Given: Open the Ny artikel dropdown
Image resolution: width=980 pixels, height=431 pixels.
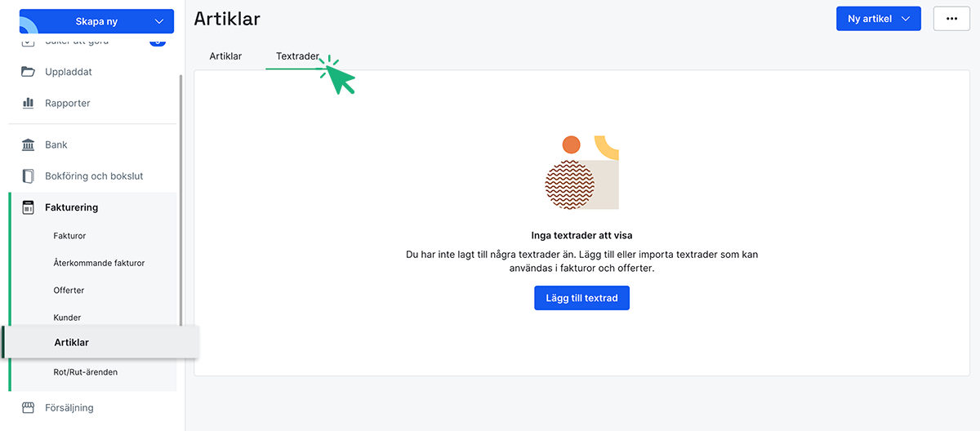Looking at the screenshot, I should pos(906,19).
